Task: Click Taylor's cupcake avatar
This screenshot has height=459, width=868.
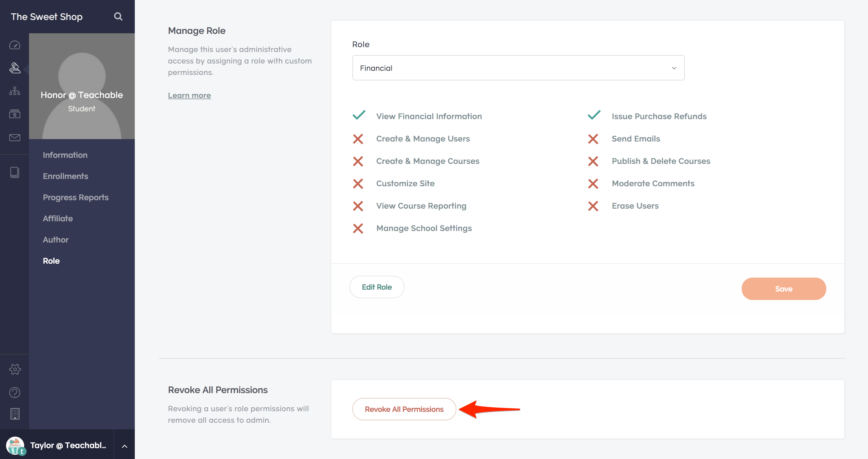Action: (15, 445)
